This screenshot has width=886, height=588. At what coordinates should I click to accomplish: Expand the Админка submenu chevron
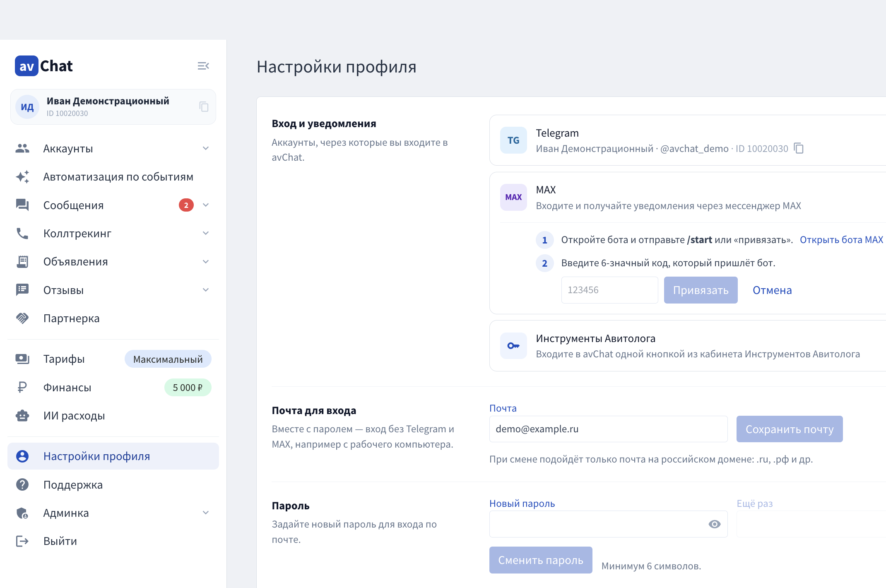pos(206,513)
